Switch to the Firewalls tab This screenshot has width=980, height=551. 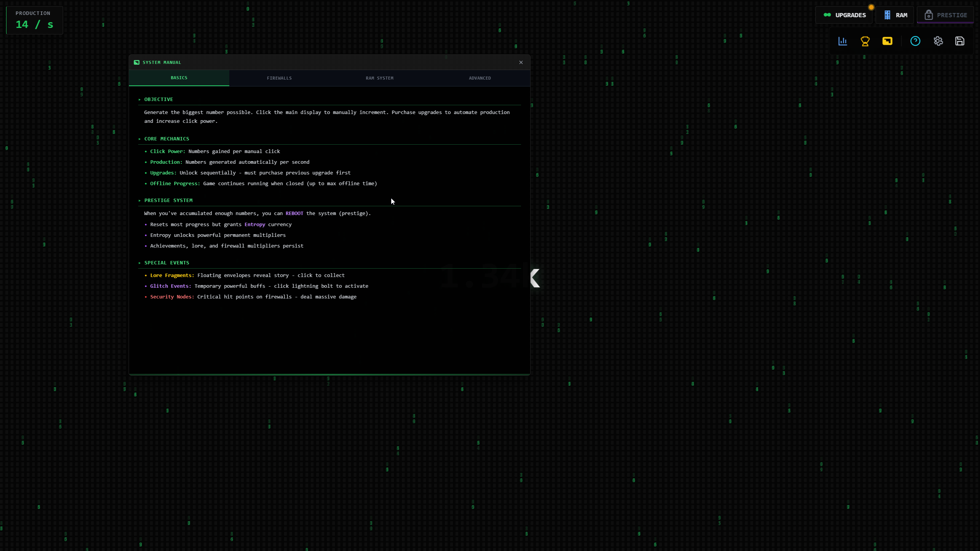279,78
